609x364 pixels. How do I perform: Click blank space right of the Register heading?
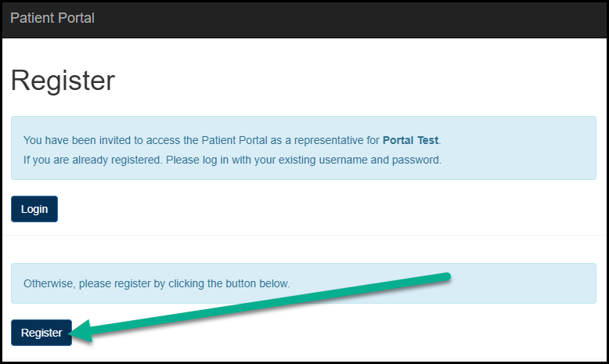coord(352,81)
